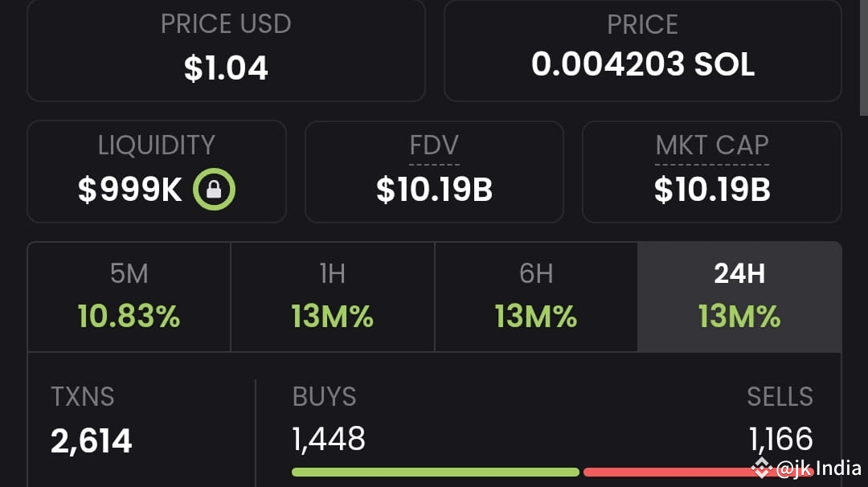
Task: Click the MKT CAP $10.19B value
Action: point(712,190)
